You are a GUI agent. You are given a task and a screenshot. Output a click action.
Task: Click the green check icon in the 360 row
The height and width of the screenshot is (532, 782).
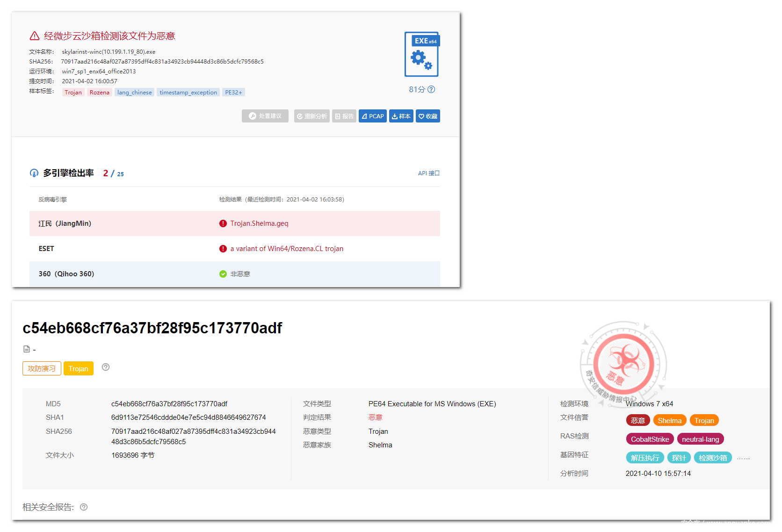point(223,274)
